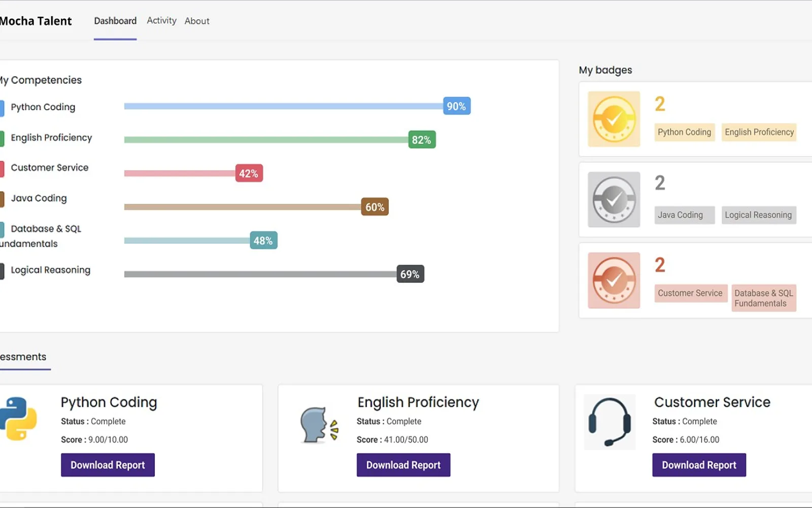This screenshot has height=508, width=812.
Task: Click the blue Python Coding legend marker
Action: click(2, 108)
